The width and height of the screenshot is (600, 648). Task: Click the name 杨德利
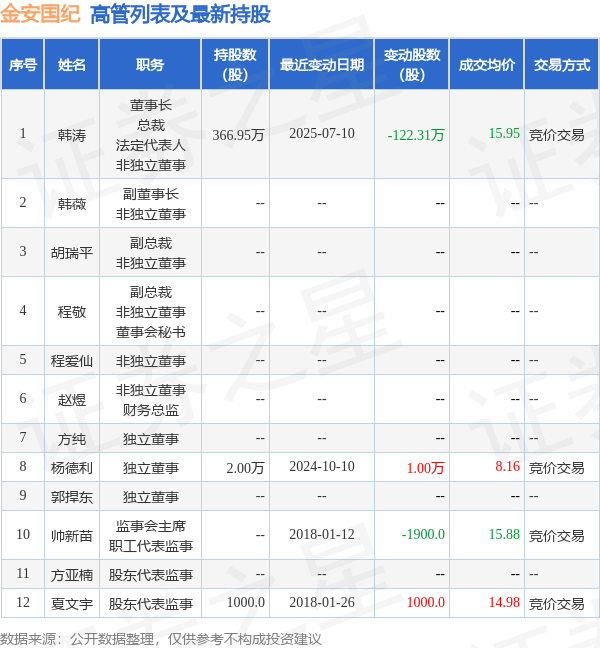coord(71,468)
